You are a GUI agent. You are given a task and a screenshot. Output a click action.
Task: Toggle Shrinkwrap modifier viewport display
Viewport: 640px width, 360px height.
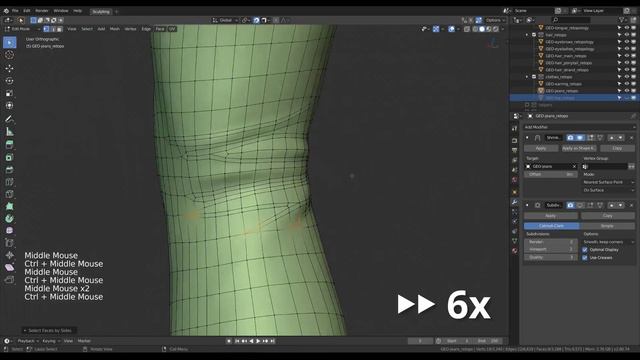point(580,138)
